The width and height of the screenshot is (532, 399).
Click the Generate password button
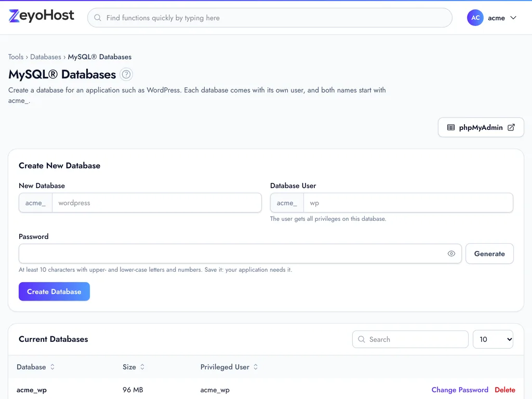489,254
